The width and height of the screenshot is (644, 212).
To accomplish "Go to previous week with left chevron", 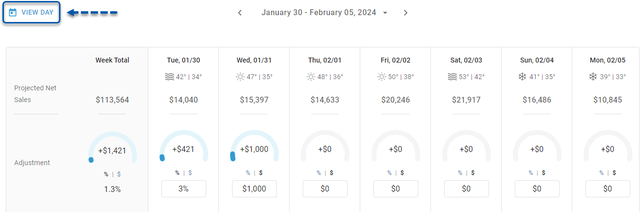I will (240, 13).
